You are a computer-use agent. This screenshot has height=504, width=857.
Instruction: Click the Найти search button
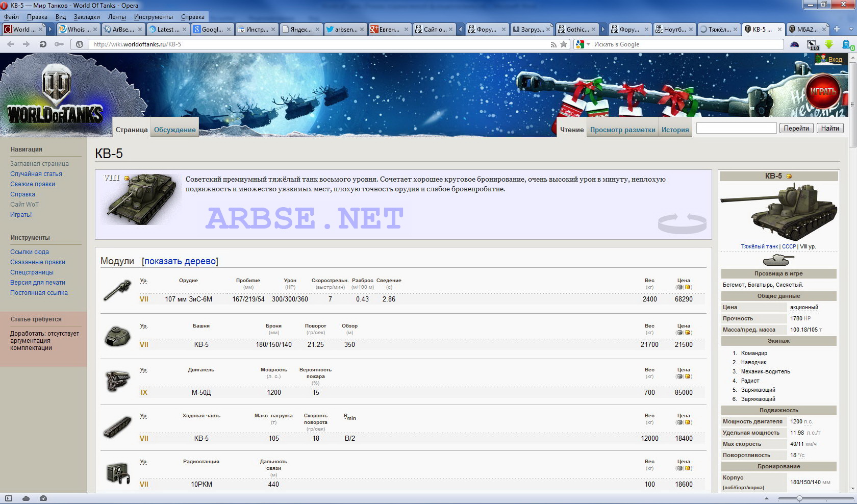(830, 128)
